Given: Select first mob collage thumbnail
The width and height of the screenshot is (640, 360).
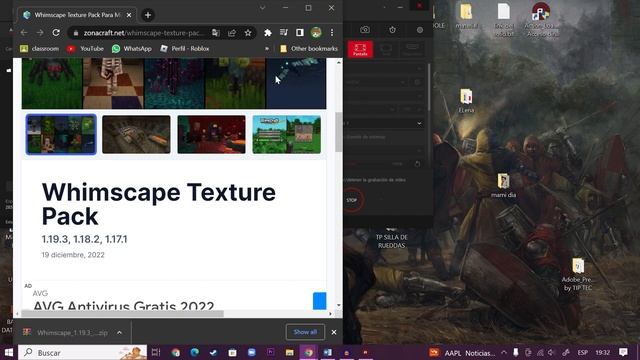Looking at the screenshot, I should coord(61,134).
